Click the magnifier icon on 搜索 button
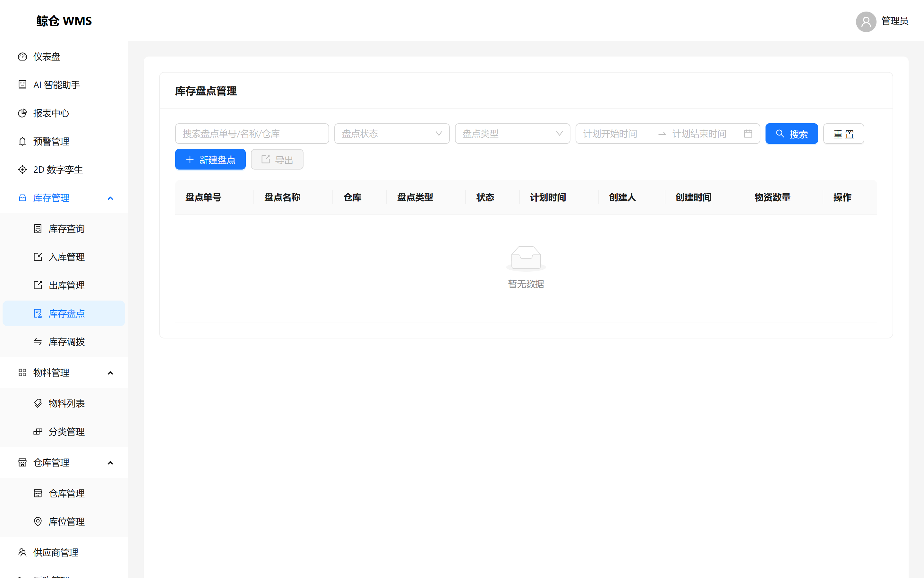 point(780,134)
